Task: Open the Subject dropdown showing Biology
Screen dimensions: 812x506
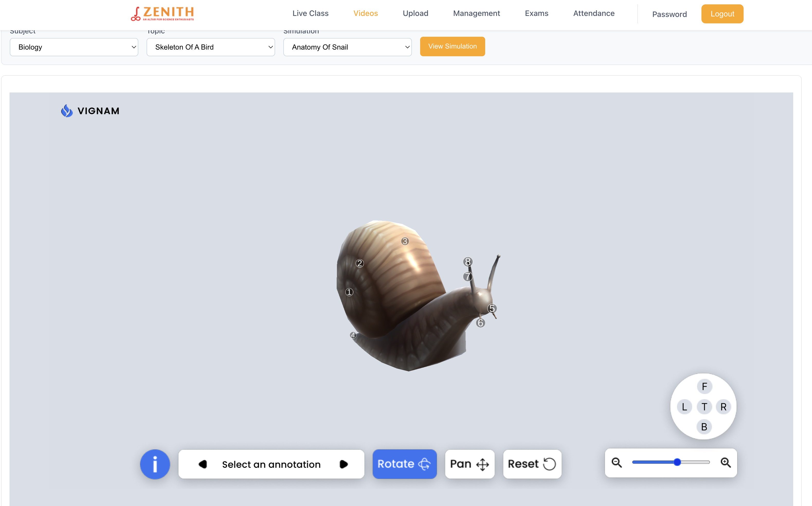Action: tap(74, 47)
